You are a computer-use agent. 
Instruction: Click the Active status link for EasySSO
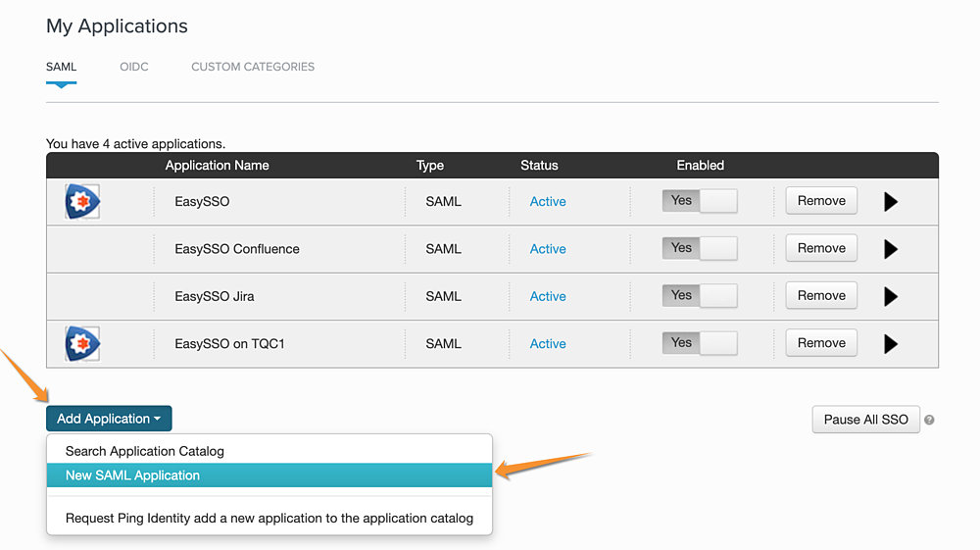pos(548,201)
